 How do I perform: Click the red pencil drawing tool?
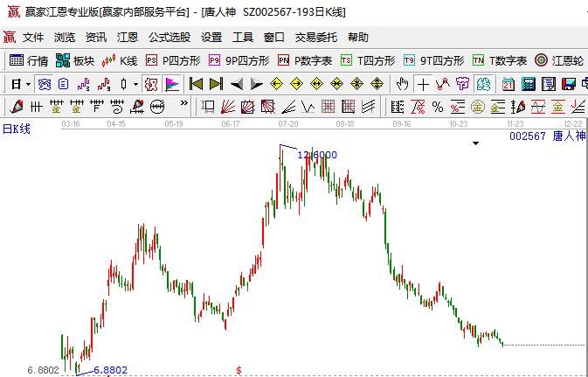(16, 107)
